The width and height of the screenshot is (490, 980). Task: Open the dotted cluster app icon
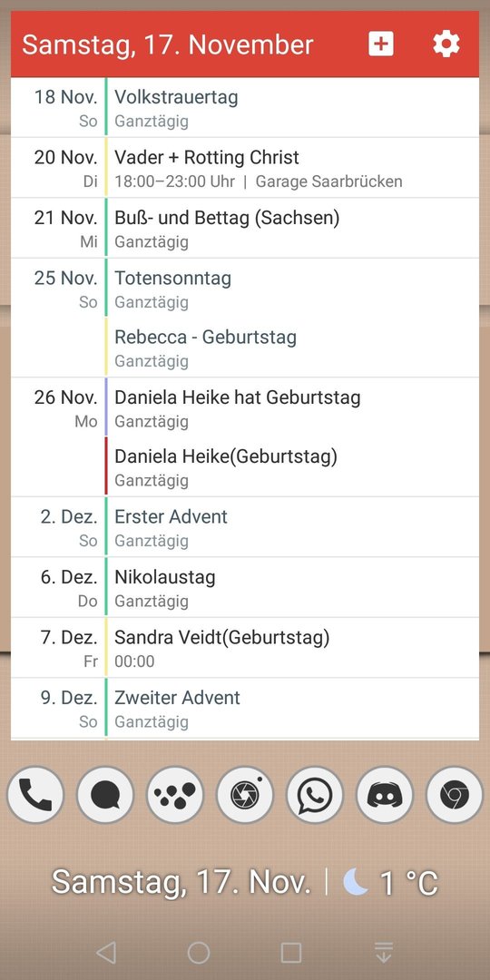[x=175, y=794]
